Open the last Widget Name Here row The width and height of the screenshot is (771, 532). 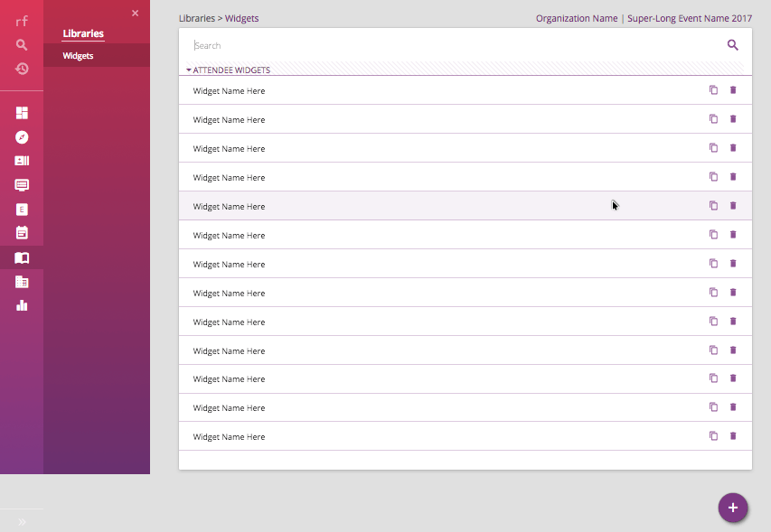coord(465,436)
